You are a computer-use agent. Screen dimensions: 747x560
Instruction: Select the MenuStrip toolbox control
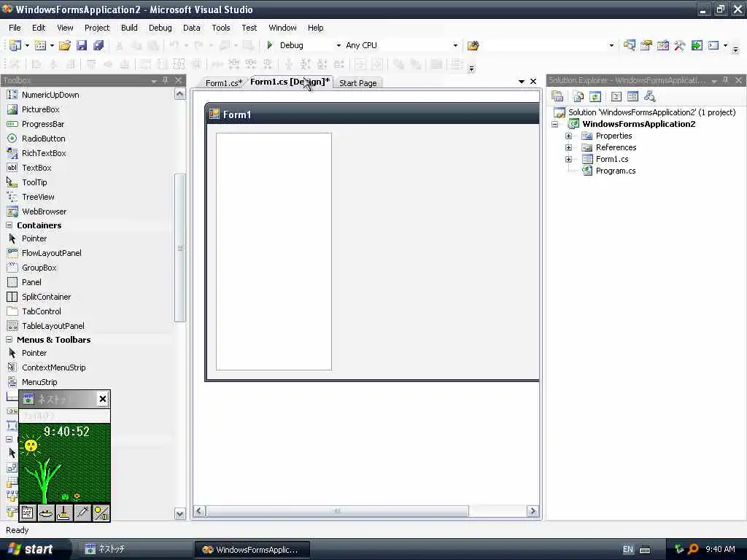(39, 382)
